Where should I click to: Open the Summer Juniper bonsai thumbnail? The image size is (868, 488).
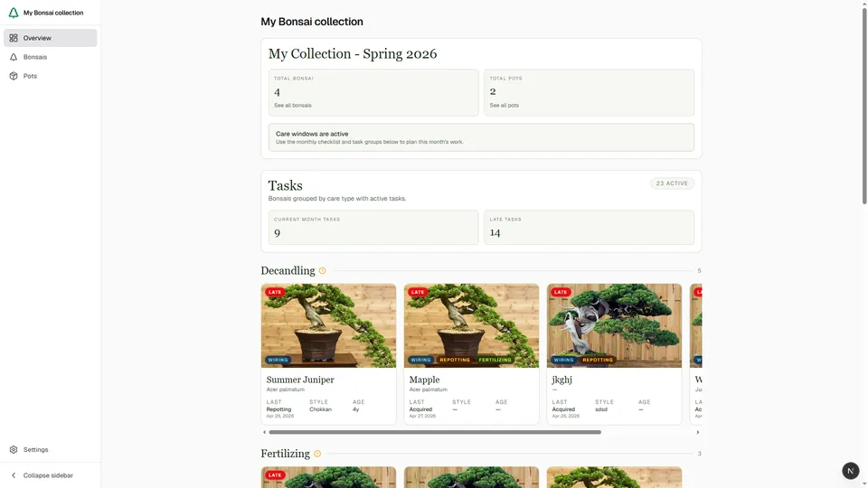(x=329, y=326)
